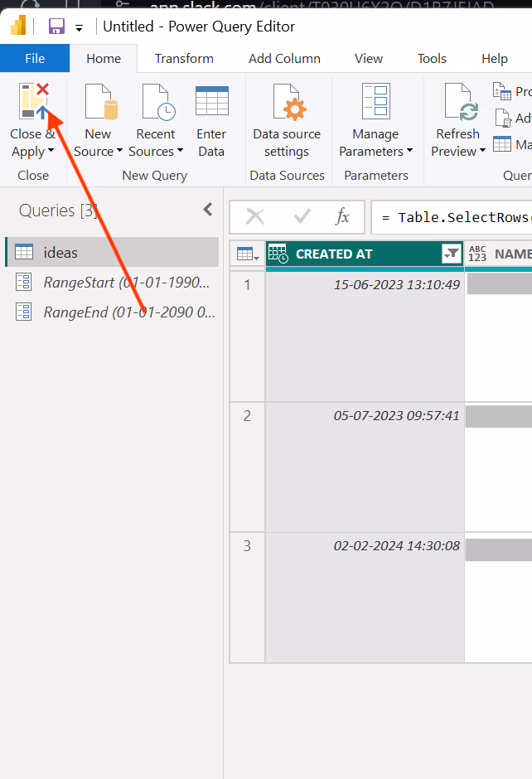The width and height of the screenshot is (532, 779).
Task: Click the Queries [3] pane title
Action: [58, 210]
